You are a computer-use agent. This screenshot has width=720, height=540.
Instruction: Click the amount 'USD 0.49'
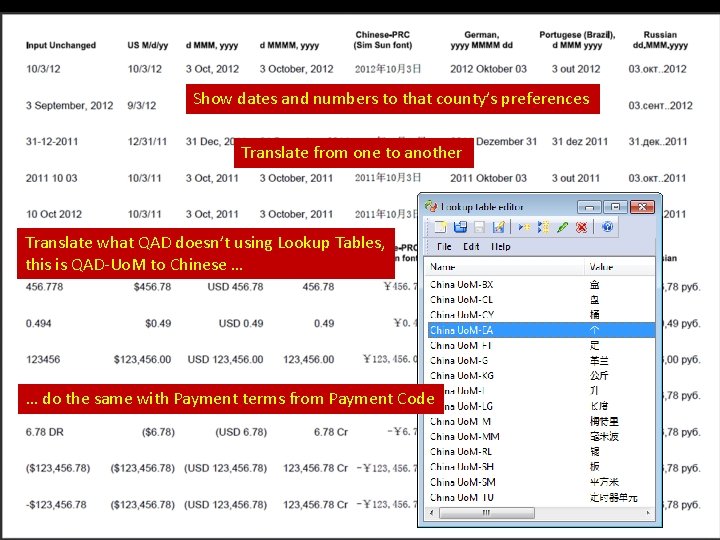(x=241, y=323)
